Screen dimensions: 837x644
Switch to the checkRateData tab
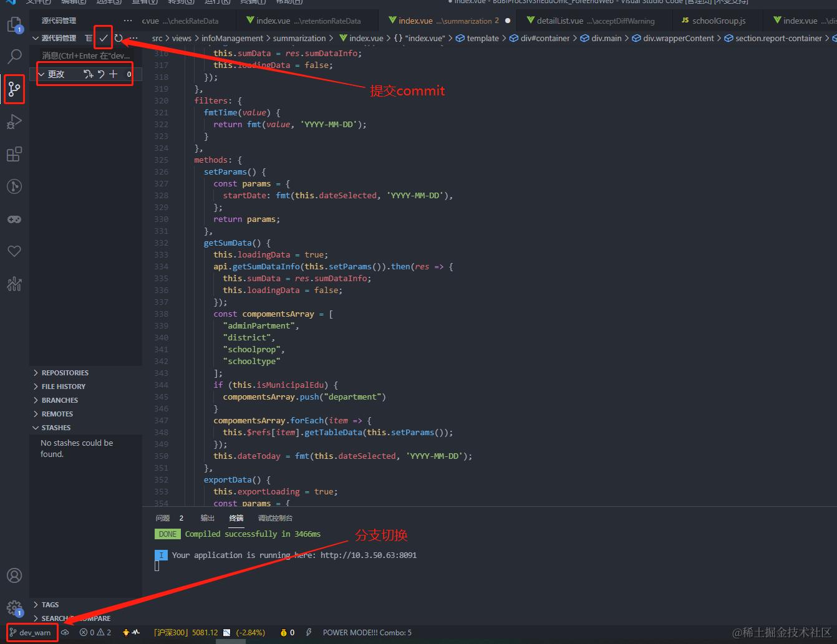coord(189,21)
